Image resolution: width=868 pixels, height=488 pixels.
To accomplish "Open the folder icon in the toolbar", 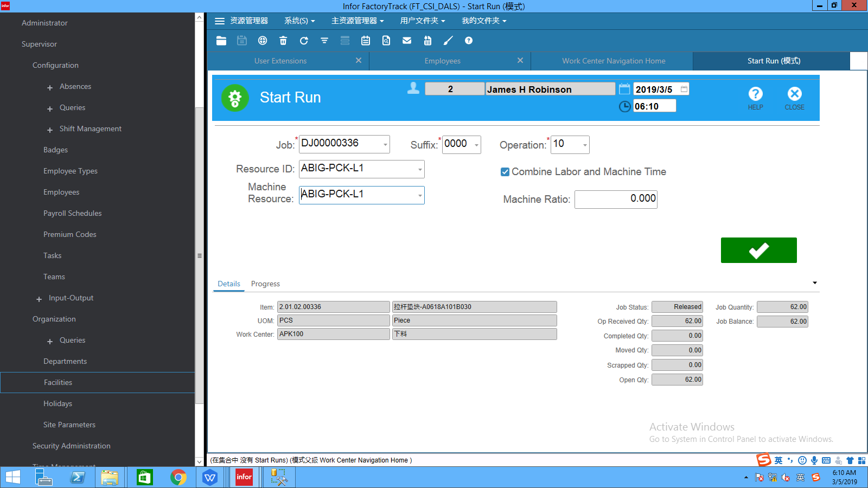I will (x=221, y=41).
